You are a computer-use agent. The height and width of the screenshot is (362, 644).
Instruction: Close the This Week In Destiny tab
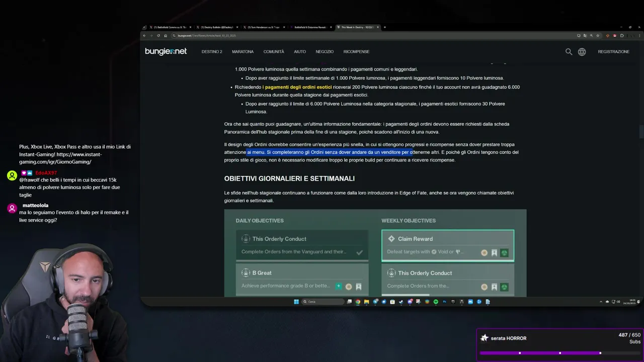(x=377, y=27)
